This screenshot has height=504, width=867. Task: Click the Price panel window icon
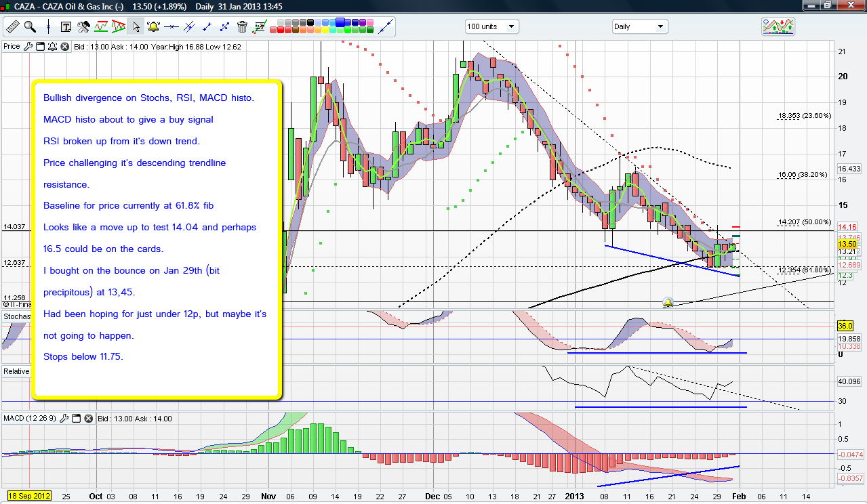[x=40, y=47]
